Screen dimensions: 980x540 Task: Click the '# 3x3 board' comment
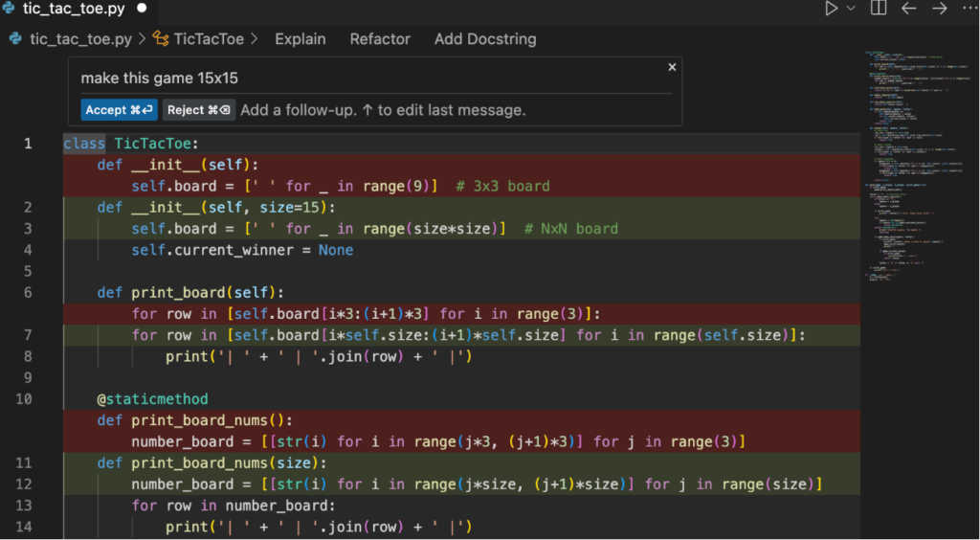click(x=503, y=187)
